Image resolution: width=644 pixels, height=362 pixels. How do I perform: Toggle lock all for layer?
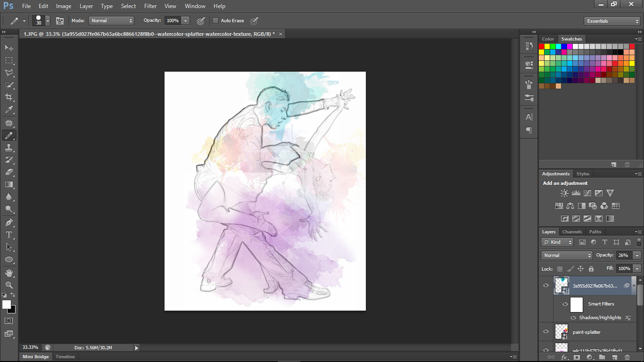(x=591, y=269)
